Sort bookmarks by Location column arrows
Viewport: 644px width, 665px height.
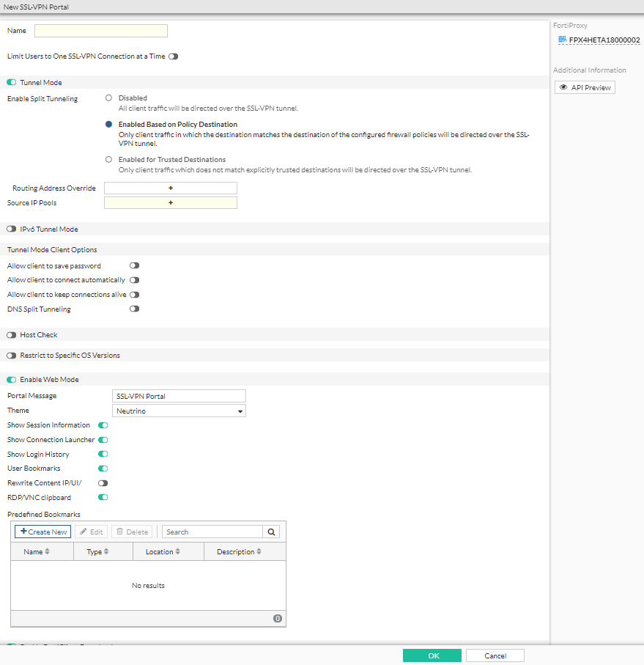tap(177, 552)
